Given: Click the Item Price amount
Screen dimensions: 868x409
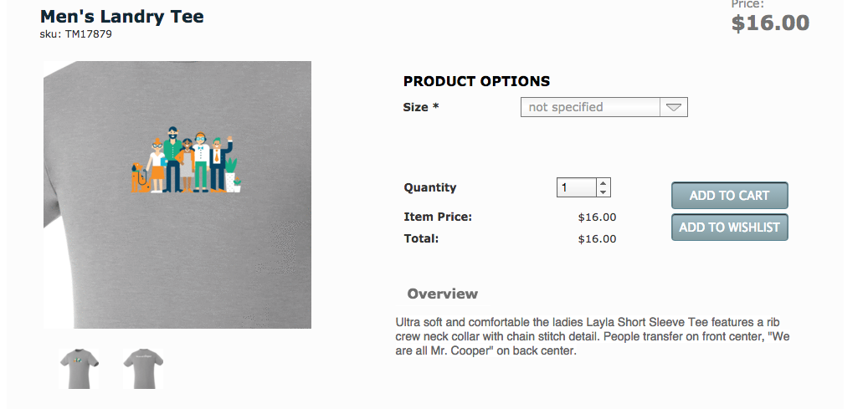Looking at the screenshot, I should point(597,217).
